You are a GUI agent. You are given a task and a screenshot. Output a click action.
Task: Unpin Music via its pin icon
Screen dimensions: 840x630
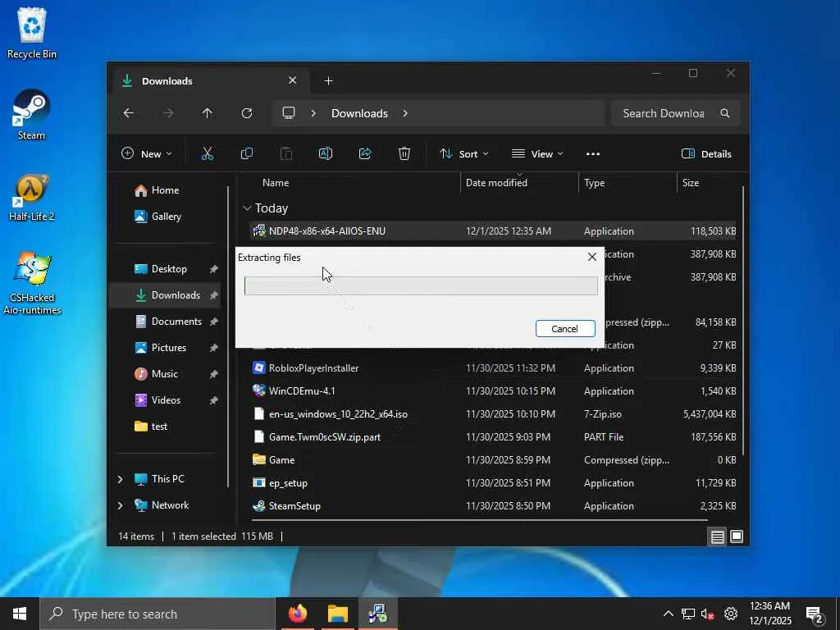point(214,374)
